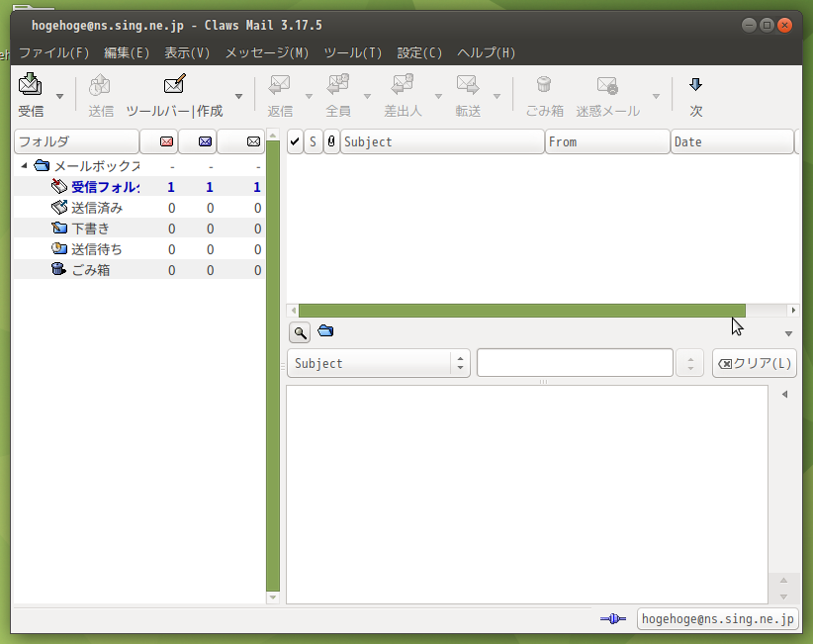The height and width of the screenshot is (644, 813).
Task: Click the 送信 (send) toolbar icon
Action: [x=100, y=85]
